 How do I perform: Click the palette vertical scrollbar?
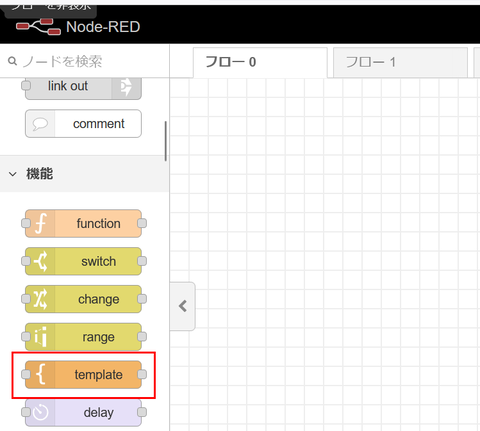166,141
